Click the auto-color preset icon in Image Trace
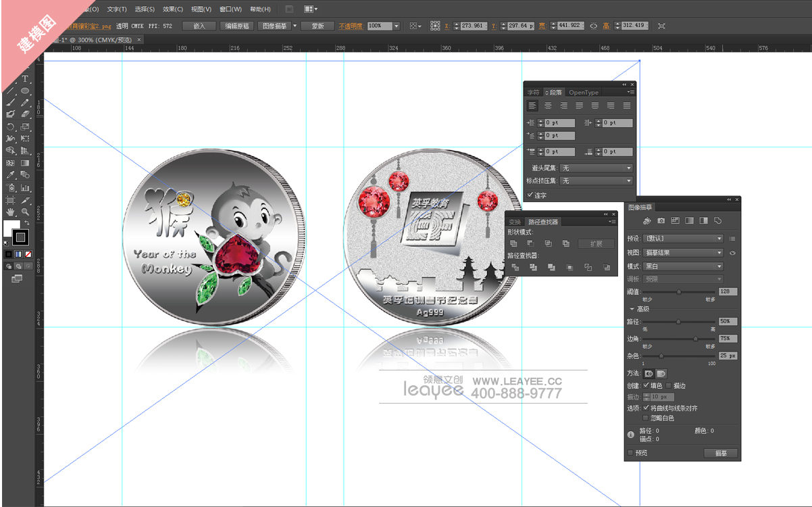812x507 pixels. coord(646,220)
